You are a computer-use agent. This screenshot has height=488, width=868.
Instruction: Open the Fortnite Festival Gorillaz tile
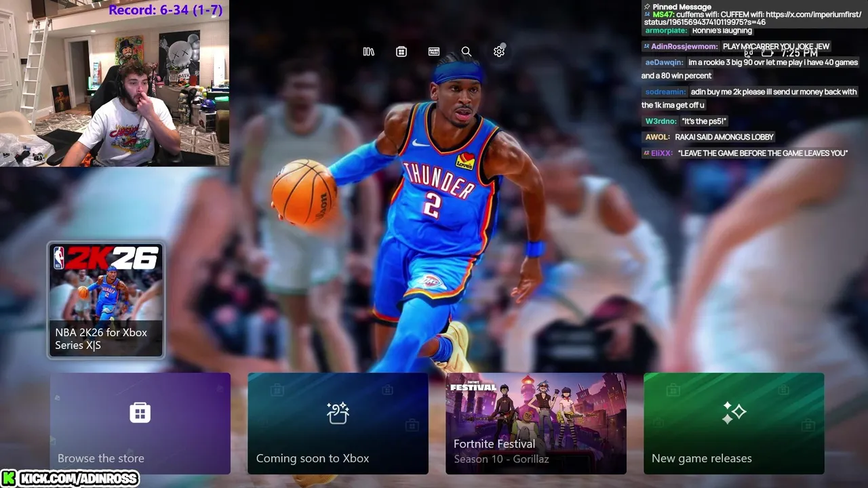pyautogui.click(x=536, y=424)
